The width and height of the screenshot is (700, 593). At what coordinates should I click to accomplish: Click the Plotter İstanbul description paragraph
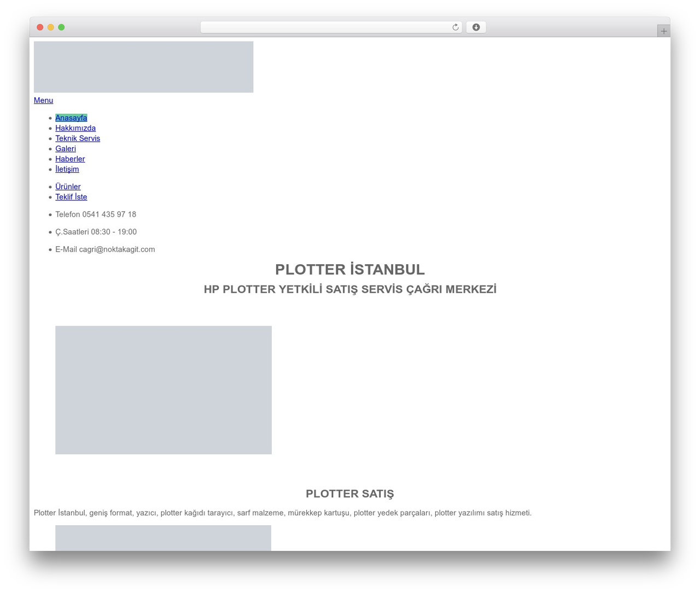pos(283,513)
